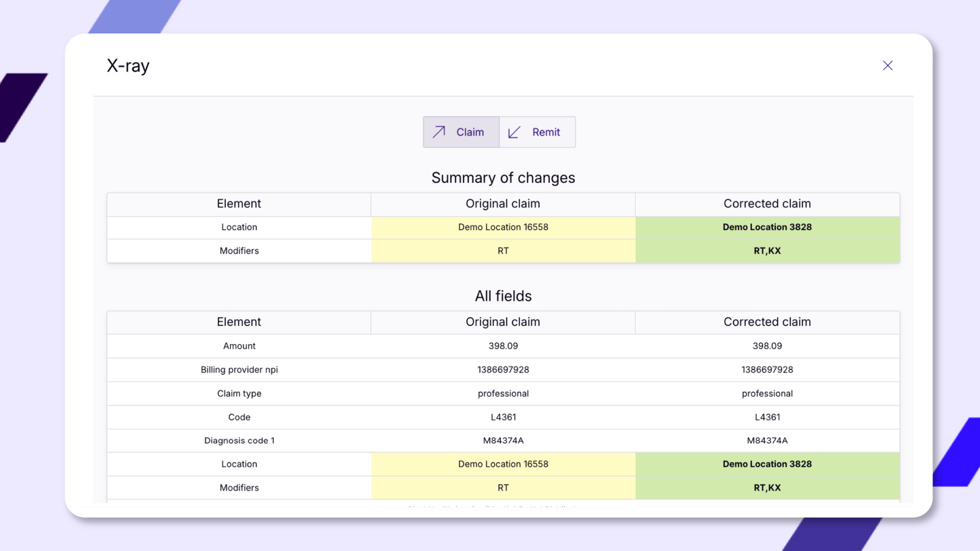The width and height of the screenshot is (980, 551).
Task: Select L4361 code under Original claim
Action: click(x=503, y=417)
